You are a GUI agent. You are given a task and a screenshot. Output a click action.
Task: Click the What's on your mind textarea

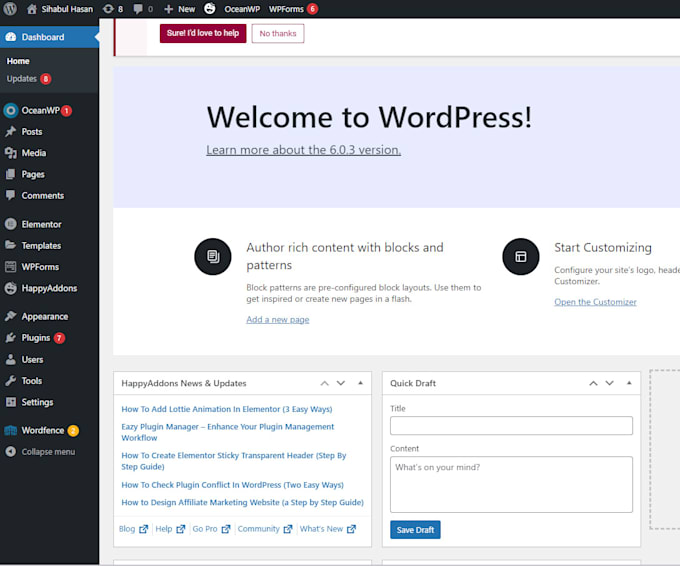[x=511, y=484]
